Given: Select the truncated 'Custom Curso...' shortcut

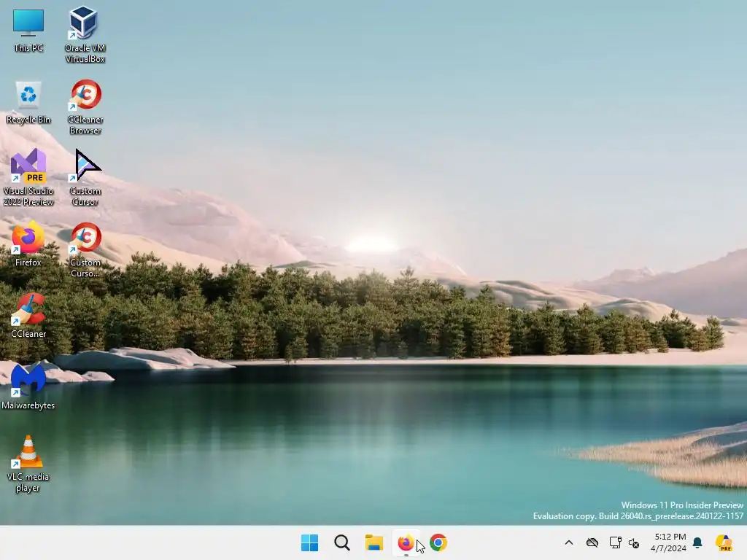Looking at the screenshot, I should tap(85, 249).
